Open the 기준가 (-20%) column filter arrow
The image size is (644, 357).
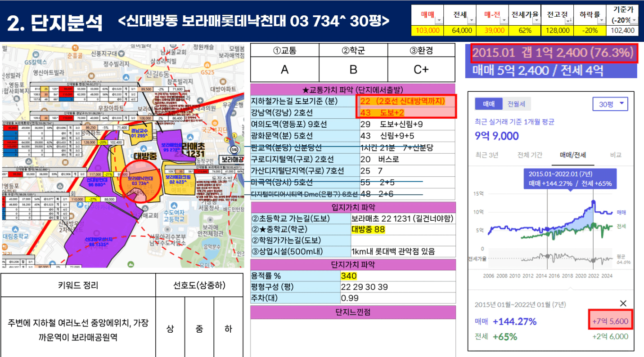pos(634,21)
